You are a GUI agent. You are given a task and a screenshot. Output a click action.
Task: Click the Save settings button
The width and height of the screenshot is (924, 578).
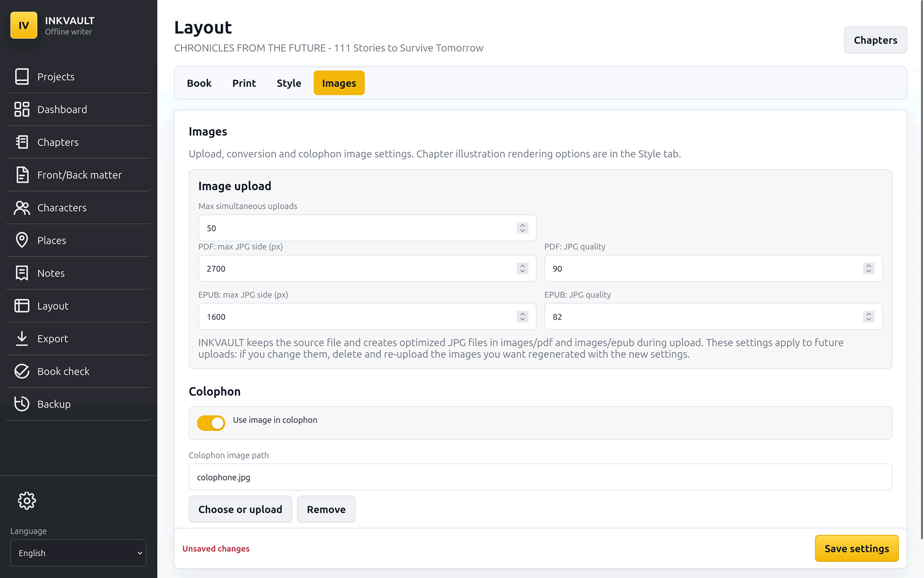click(x=857, y=549)
